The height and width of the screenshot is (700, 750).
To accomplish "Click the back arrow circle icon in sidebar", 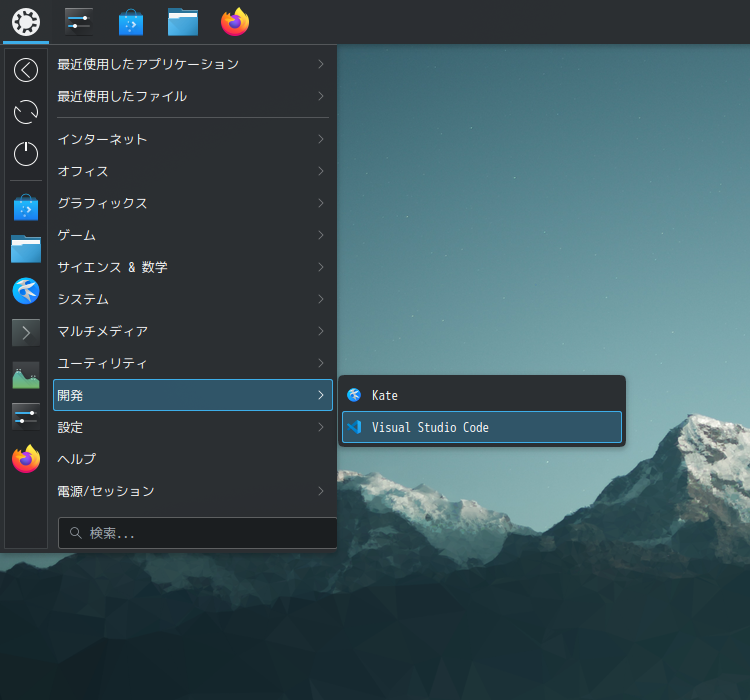I will [x=26, y=70].
